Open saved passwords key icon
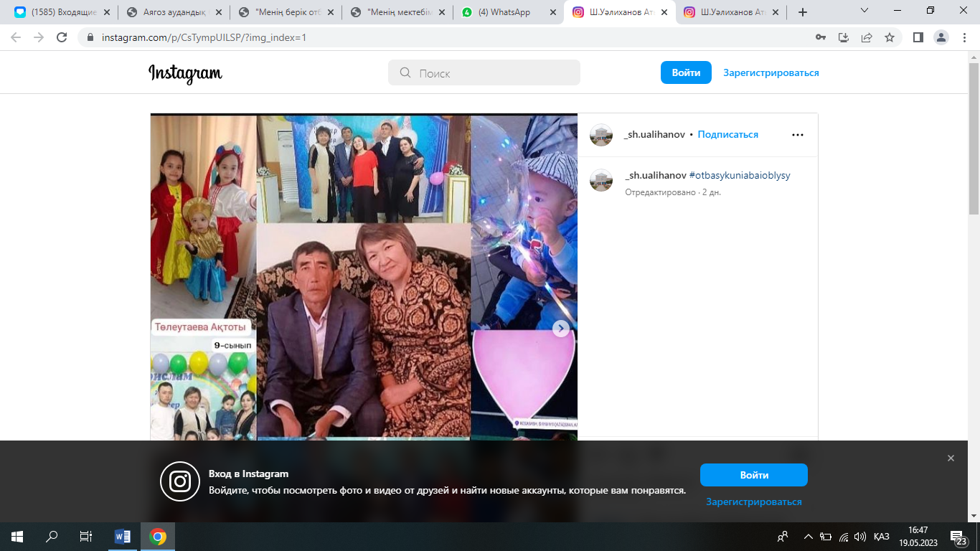The image size is (980, 551). pyautogui.click(x=821, y=37)
